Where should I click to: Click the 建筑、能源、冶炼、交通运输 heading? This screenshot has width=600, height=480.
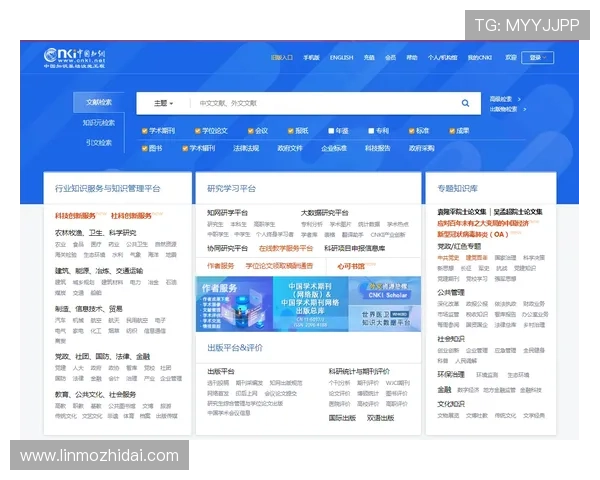(99, 271)
